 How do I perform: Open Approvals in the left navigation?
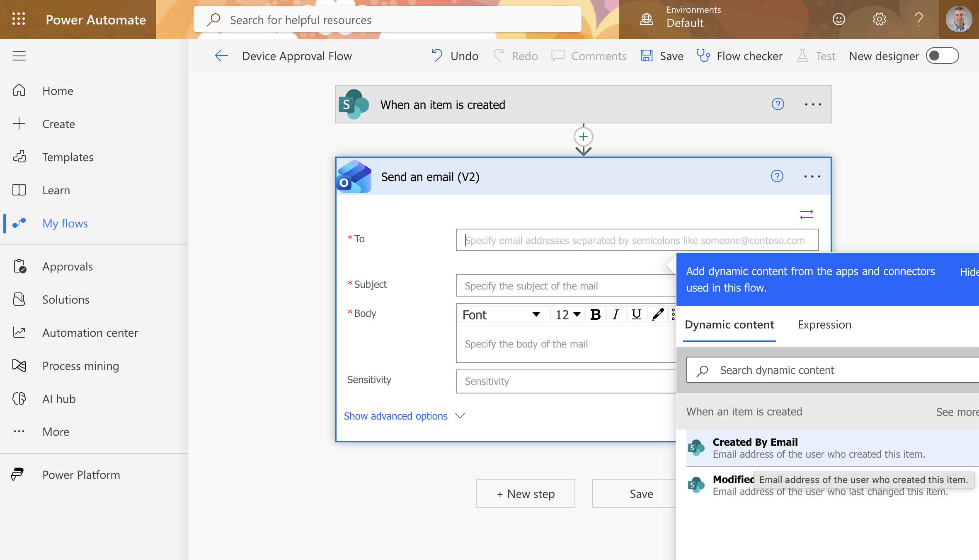(x=67, y=266)
